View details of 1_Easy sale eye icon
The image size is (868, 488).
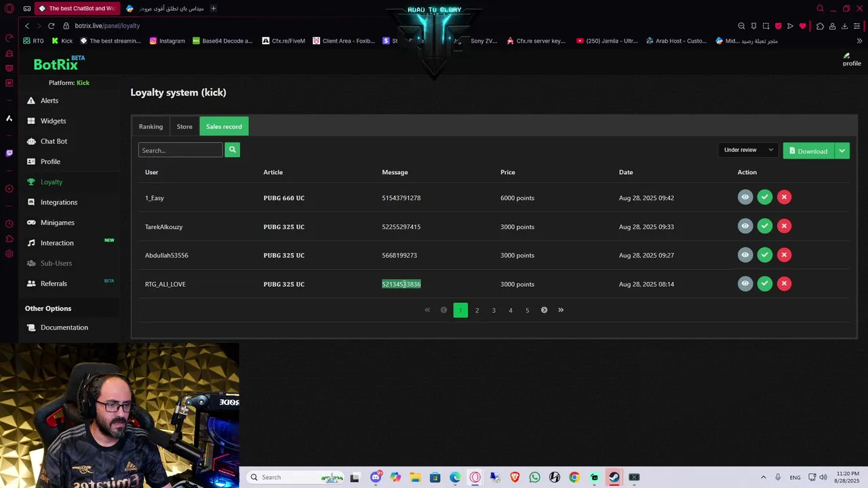(x=745, y=197)
